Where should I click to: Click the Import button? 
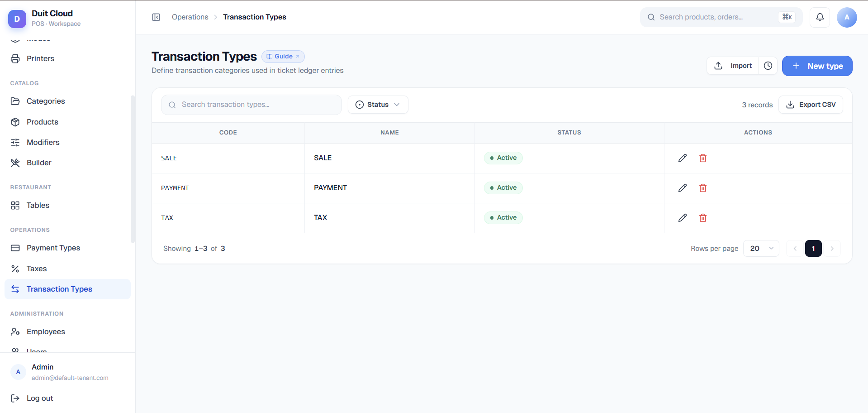[733, 66]
